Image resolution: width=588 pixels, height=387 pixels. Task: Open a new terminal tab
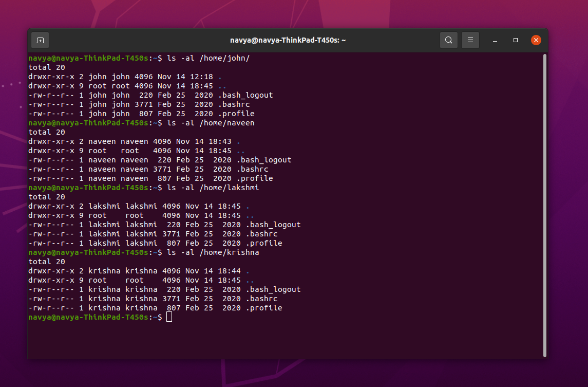click(40, 40)
